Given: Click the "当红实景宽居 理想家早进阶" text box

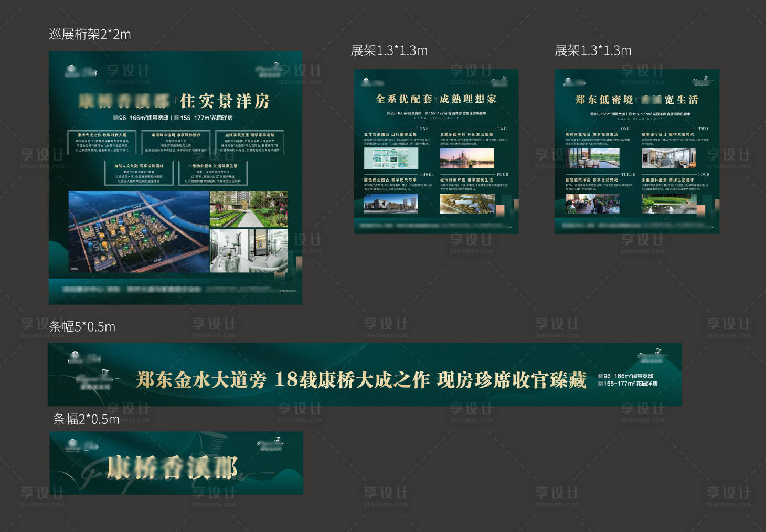Looking at the screenshot, I should click(x=250, y=143).
